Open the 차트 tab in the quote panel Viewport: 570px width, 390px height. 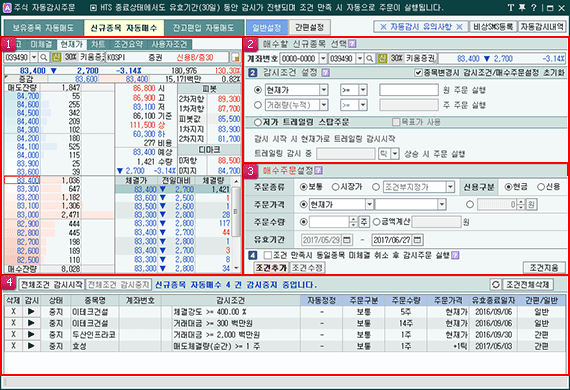coord(98,44)
